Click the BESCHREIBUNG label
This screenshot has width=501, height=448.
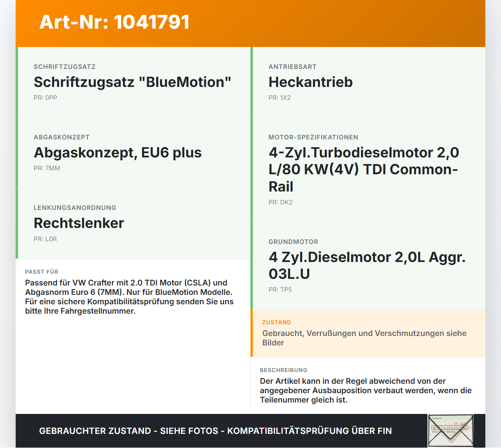(x=284, y=370)
